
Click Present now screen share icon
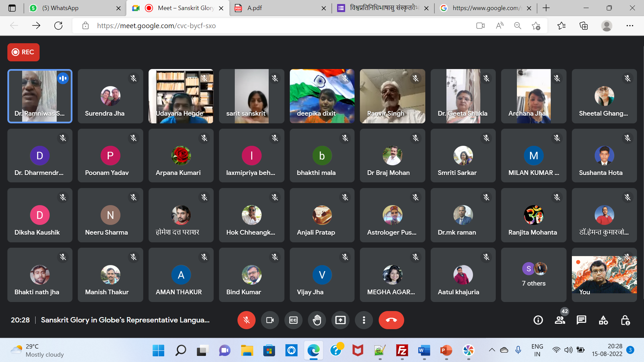(x=340, y=320)
